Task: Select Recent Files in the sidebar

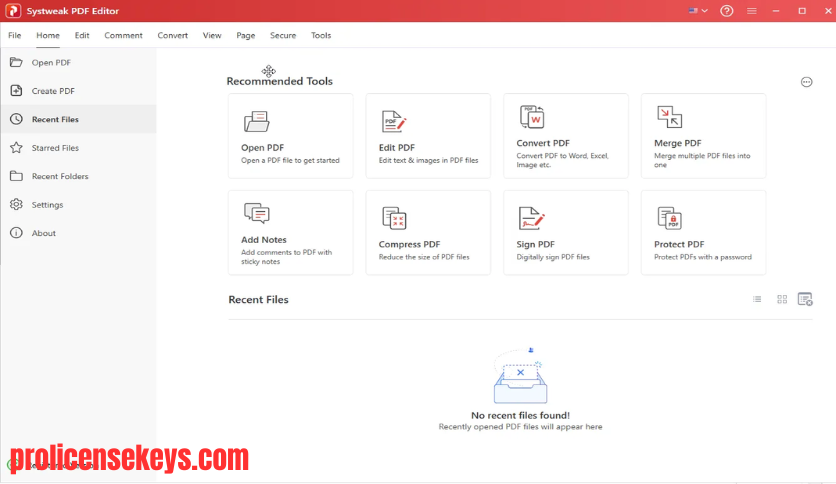Action: tap(78, 119)
